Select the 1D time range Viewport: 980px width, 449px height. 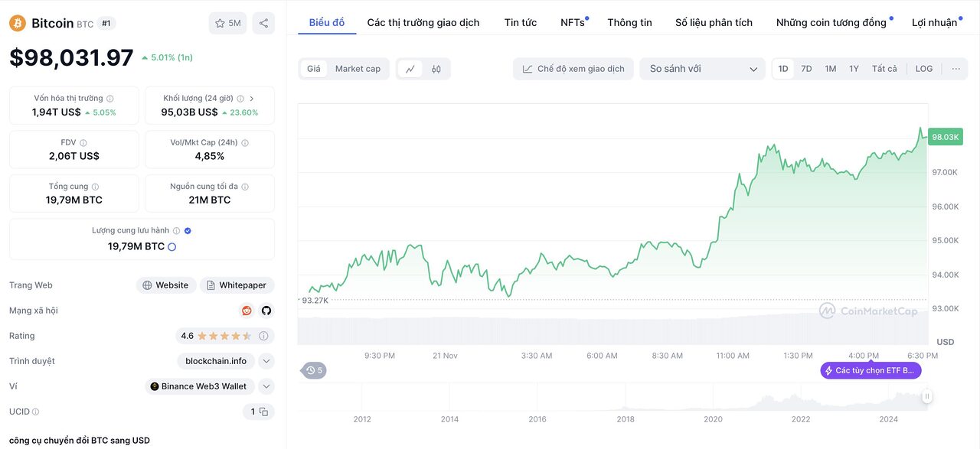pyautogui.click(x=783, y=69)
